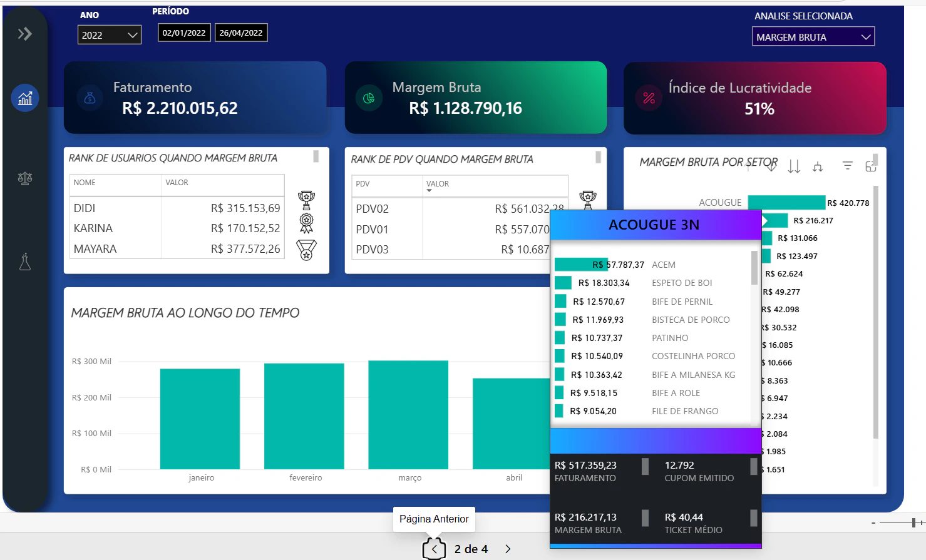Expand all down one level on setor chart
Viewport: 926px width, 560px height.
818,166
